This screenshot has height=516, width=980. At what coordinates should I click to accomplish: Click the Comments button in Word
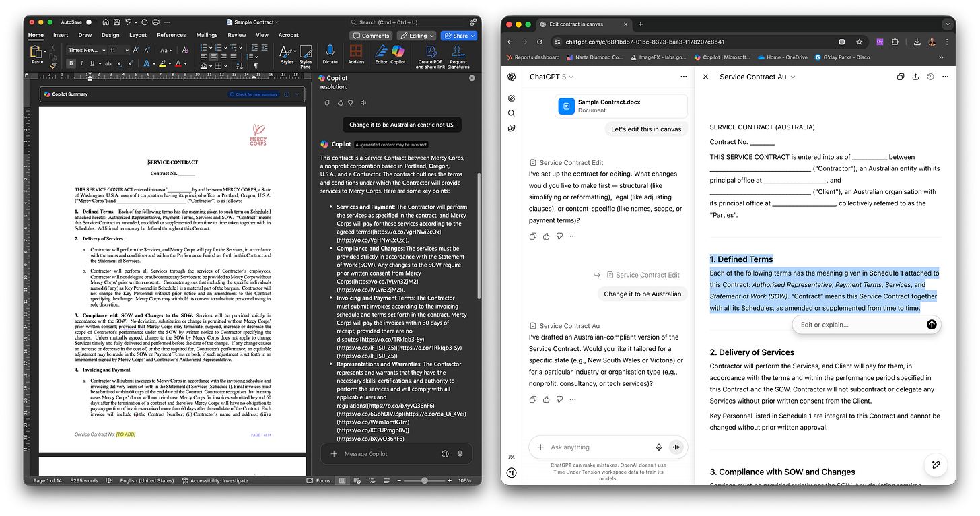[x=371, y=36]
